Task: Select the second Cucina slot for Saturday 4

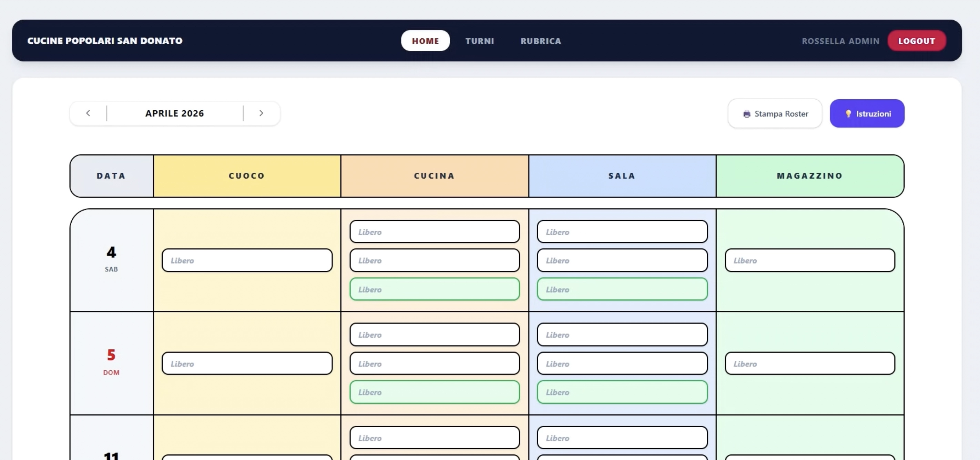Action: [x=435, y=260]
